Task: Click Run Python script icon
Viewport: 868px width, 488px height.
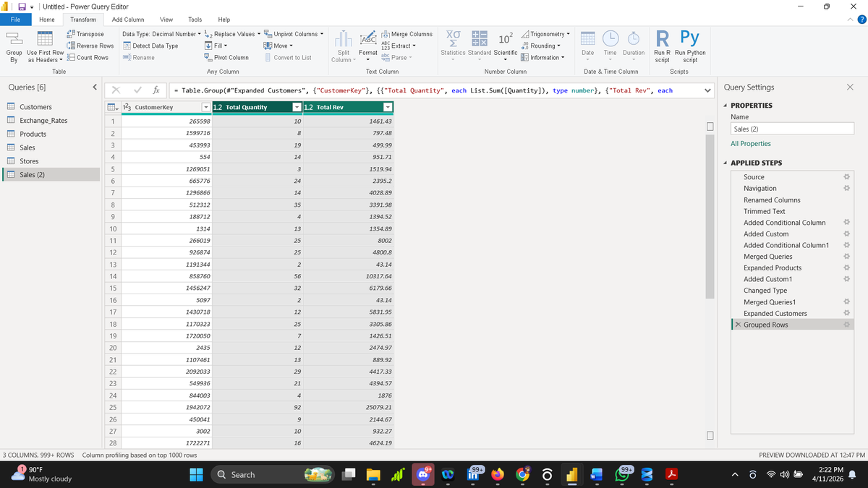Action: [690, 38]
